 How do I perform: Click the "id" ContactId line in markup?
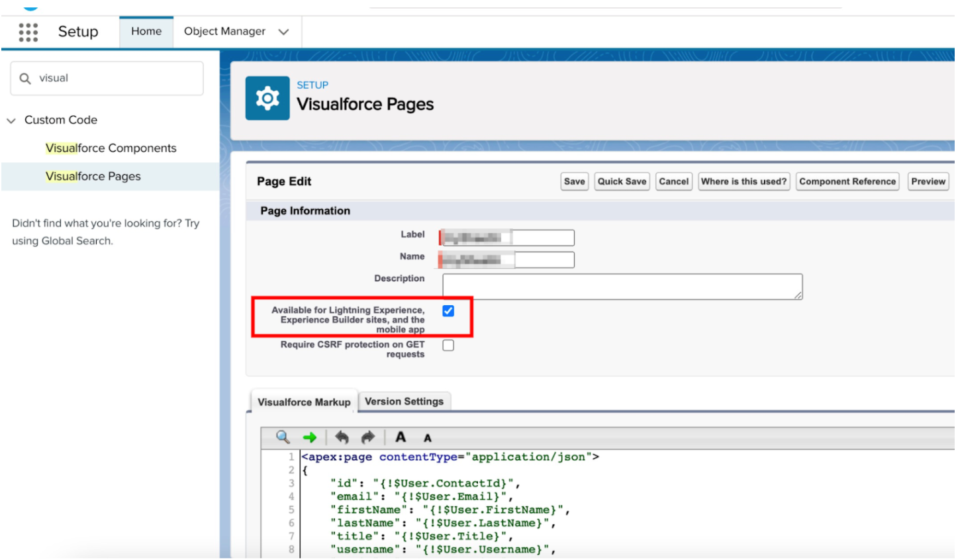[425, 483]
